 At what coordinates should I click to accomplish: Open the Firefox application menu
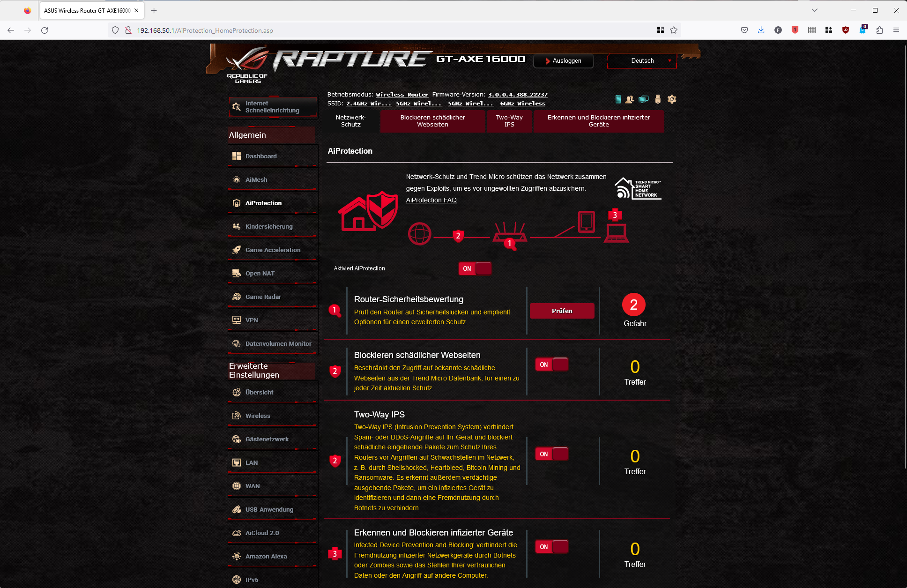point(896,30)
